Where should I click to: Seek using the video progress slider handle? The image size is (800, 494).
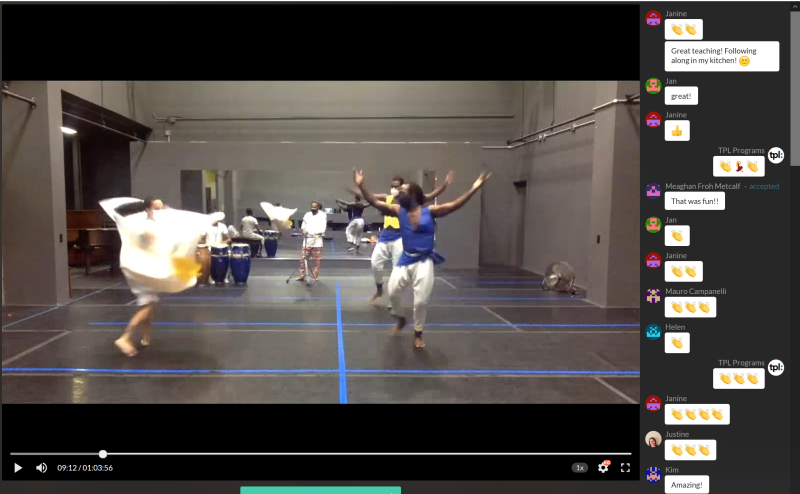coord(103,454)
